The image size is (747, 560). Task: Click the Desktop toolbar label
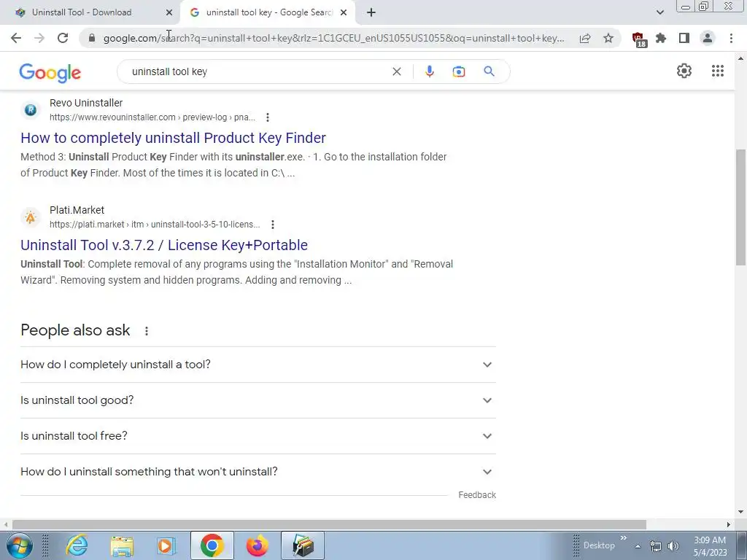(x=599, y=545)
